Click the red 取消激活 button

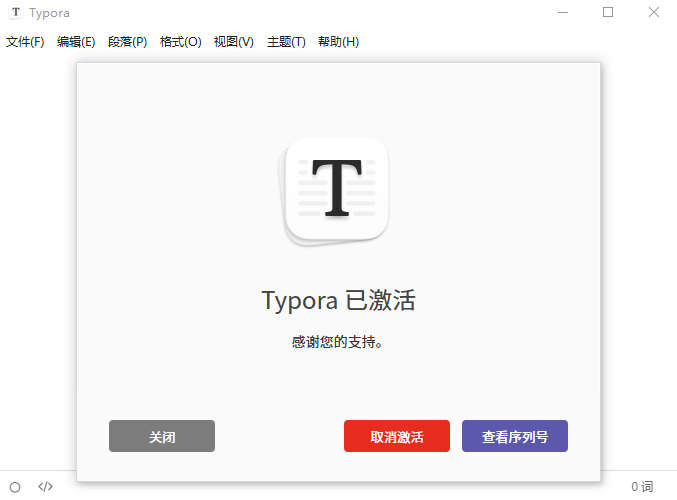397,436
